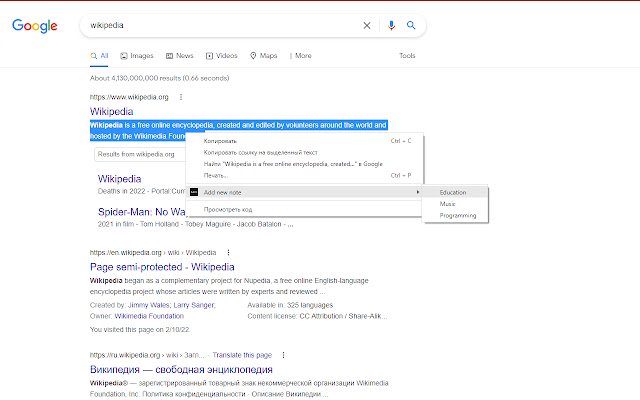
Task: Open Spider-Man: No Way Home sitelink
Action: coord(142,212)
